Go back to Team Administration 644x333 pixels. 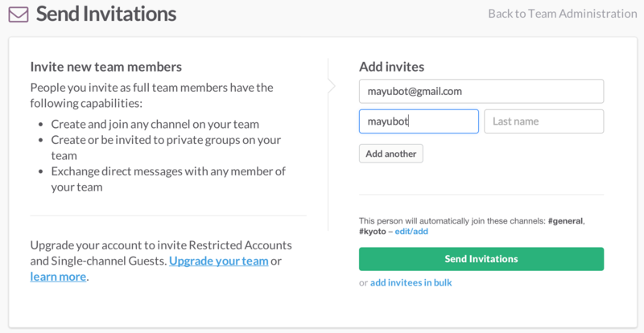click(x=562, y=14)
